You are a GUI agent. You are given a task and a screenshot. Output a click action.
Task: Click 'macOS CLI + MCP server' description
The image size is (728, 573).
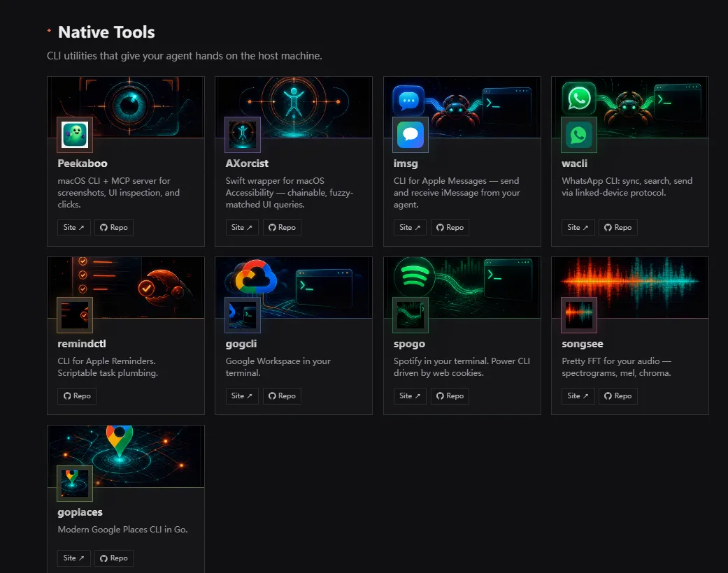point(118,193)
